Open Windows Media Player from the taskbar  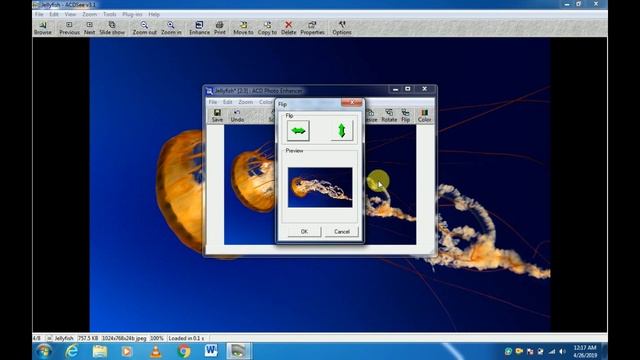127,351
